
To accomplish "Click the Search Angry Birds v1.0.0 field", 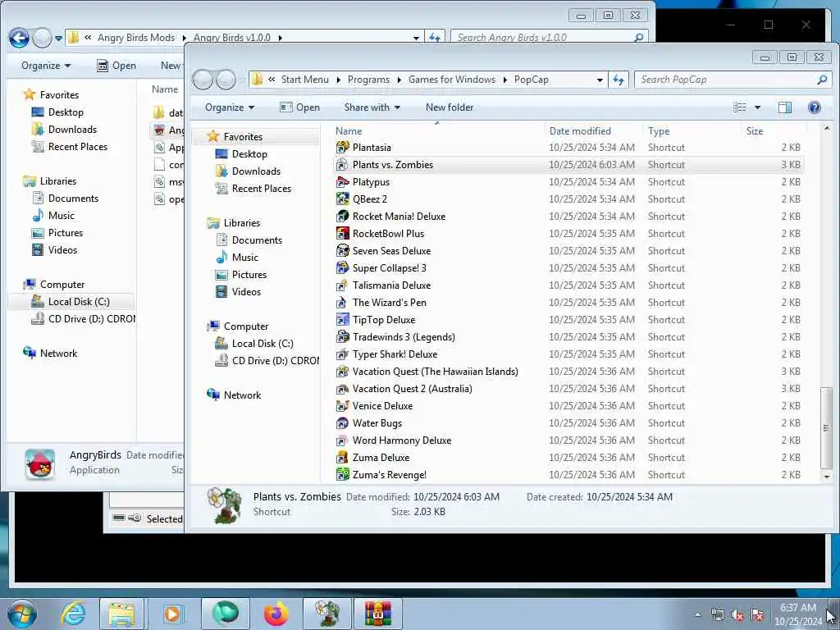I will [x=549, y=38].
